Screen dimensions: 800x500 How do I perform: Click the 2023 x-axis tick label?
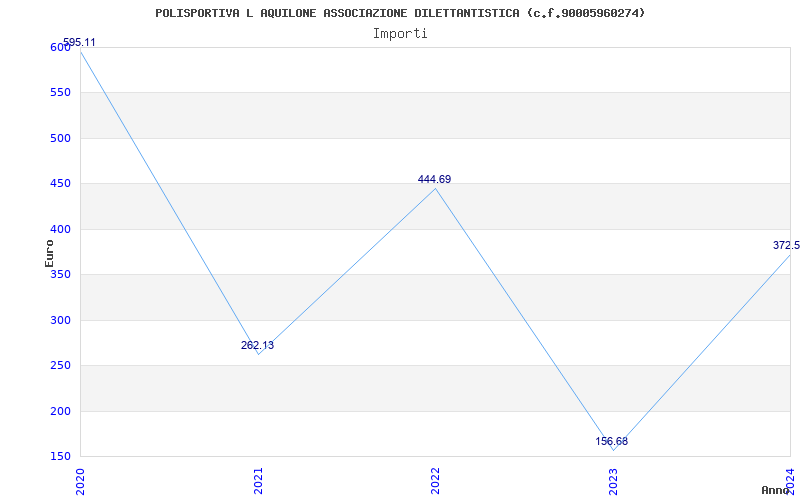point(613,482)
